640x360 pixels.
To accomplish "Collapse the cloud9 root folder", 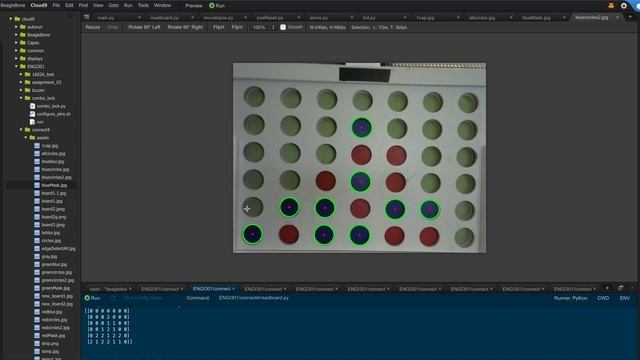I will [x=11, y=19].
